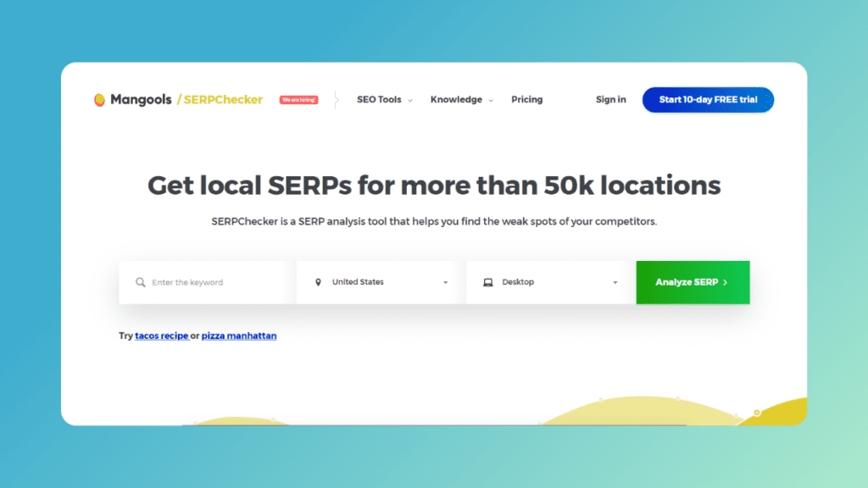This screenshot has height=488, width=868.
Task: Click the Mangools brand name
Action: click(x=141, y=100)
